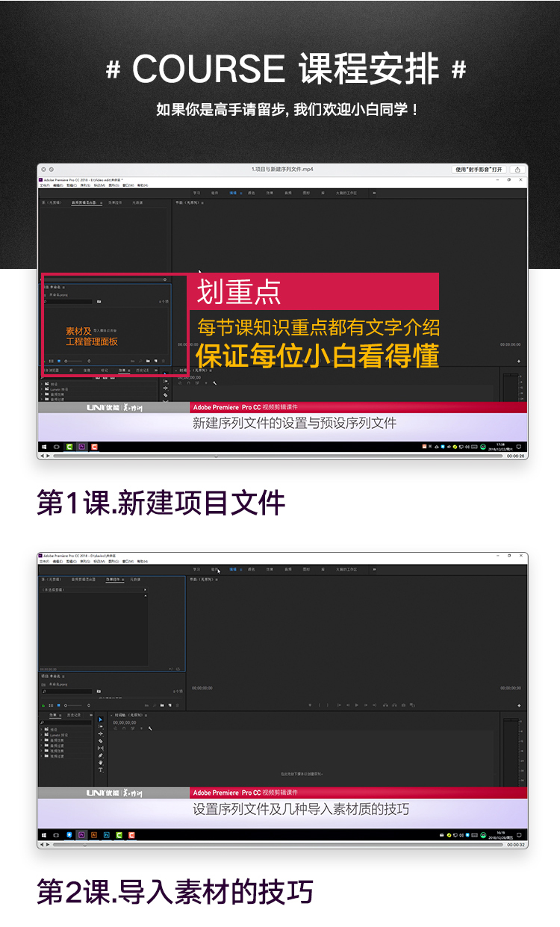Switch to 音频剪辑混合器 tab in lesson 1 screenshot

coord(87,202)
